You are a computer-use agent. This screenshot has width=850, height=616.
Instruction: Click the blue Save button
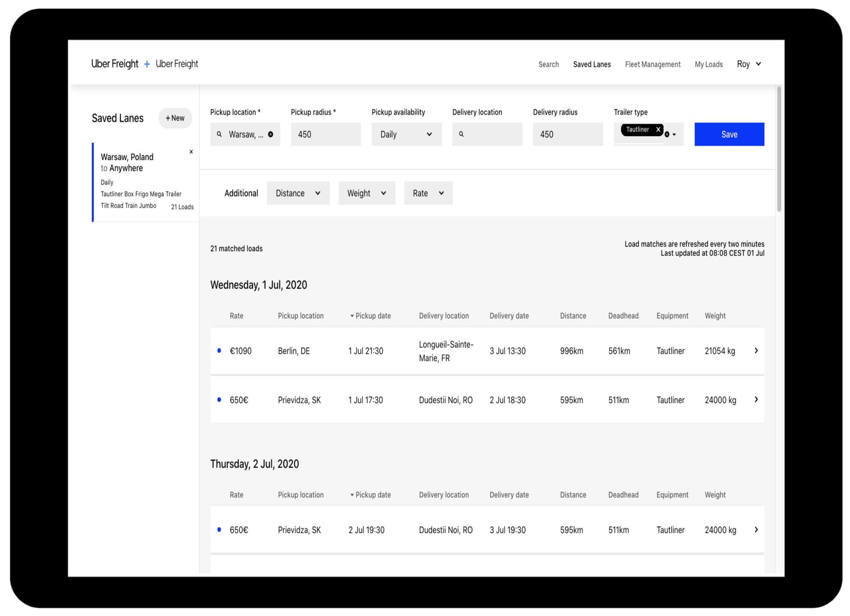click(x=729, y=134)
